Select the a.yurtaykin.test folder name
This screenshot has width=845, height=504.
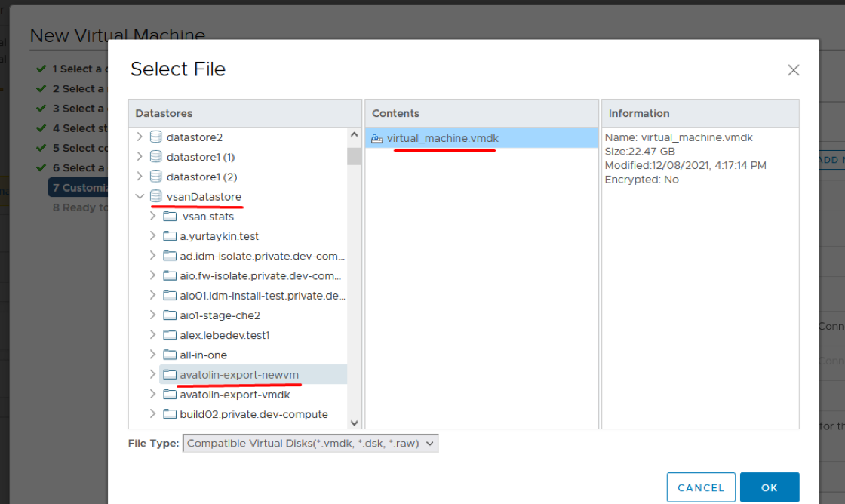tap(220, 236)
